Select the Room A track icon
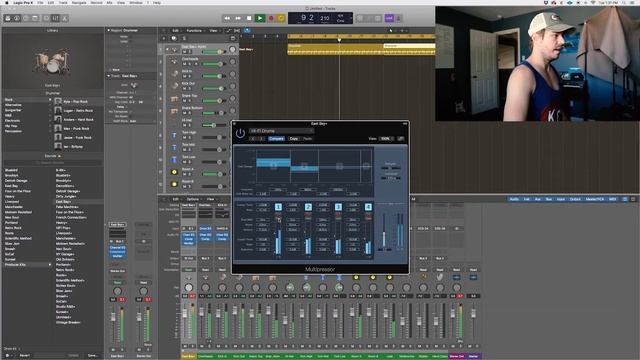The height and width of the screenshot is (360, 640). [x=174, y=172]
